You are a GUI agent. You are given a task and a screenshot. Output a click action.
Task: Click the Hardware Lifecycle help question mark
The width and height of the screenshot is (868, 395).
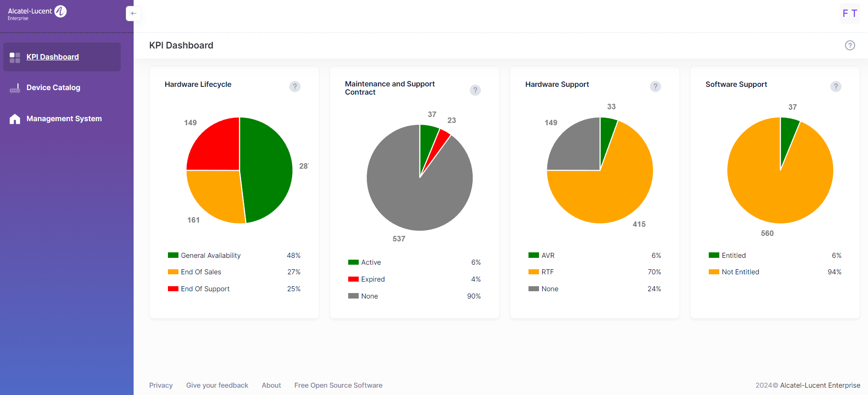295,86
